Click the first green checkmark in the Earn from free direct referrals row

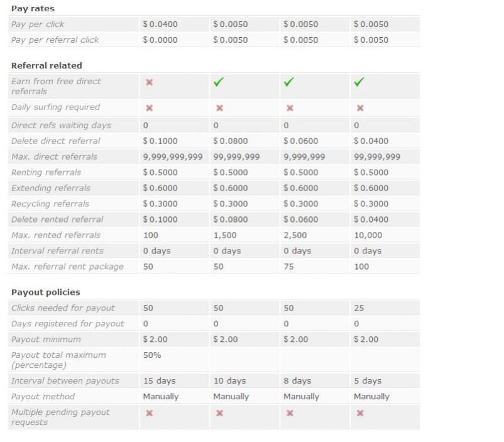tap(219, 82)
